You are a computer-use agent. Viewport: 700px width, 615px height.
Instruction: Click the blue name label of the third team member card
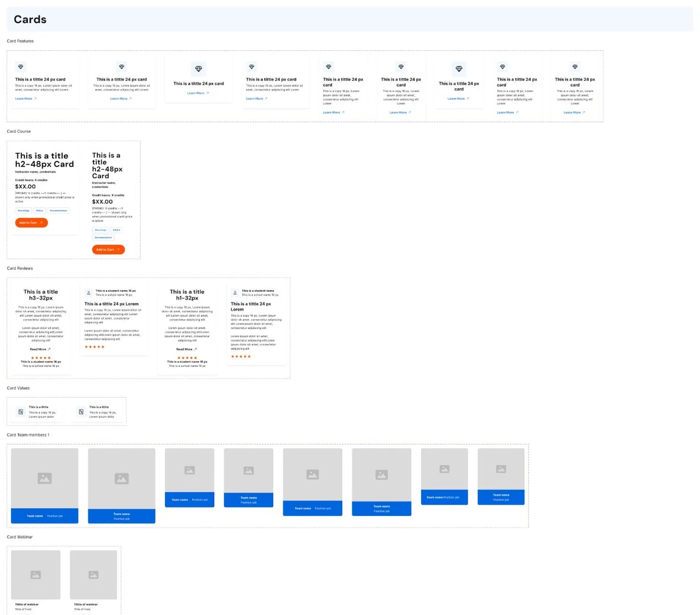click(190, 499)
